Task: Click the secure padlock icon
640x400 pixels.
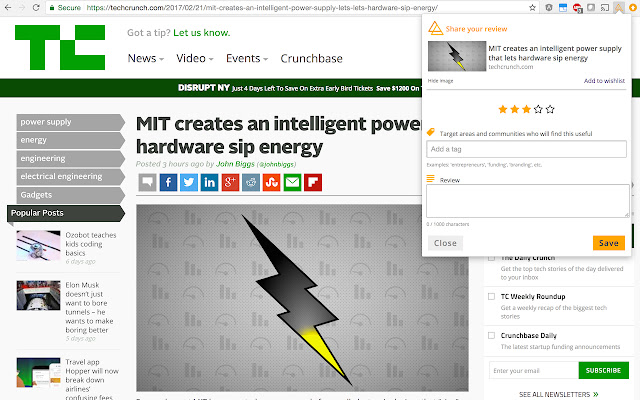Action: click(51, 7)
